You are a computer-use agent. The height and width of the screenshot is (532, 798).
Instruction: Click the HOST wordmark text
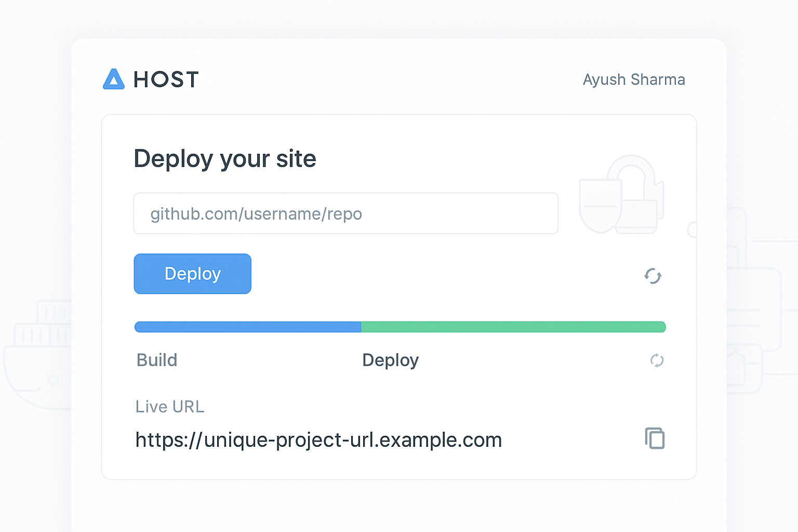[166, 80]
